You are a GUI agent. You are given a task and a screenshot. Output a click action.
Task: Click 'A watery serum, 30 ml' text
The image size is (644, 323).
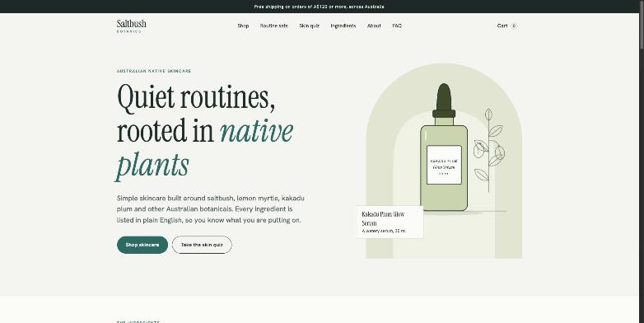(384, 232)
